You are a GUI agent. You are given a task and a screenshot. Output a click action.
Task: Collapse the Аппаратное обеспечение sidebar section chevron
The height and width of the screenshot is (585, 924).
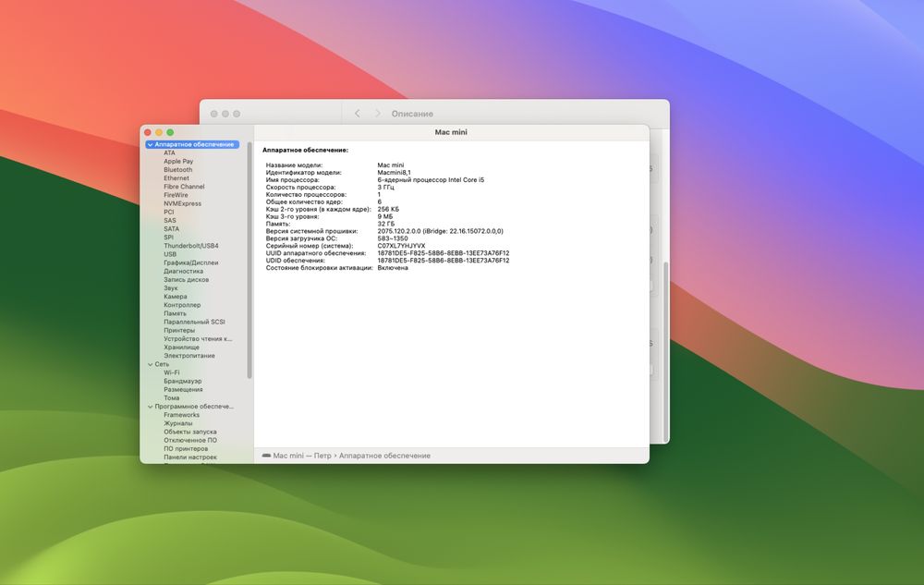(x=151, y=144)
